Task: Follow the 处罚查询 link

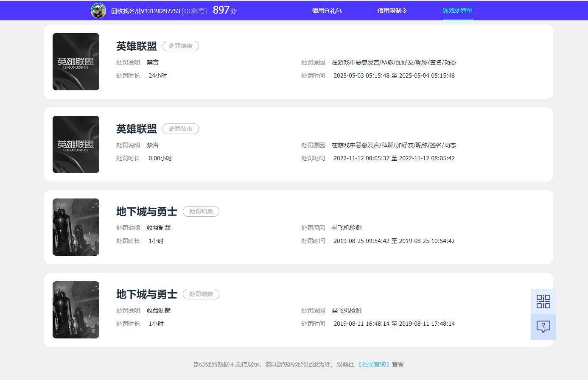Action: (373, 364)
